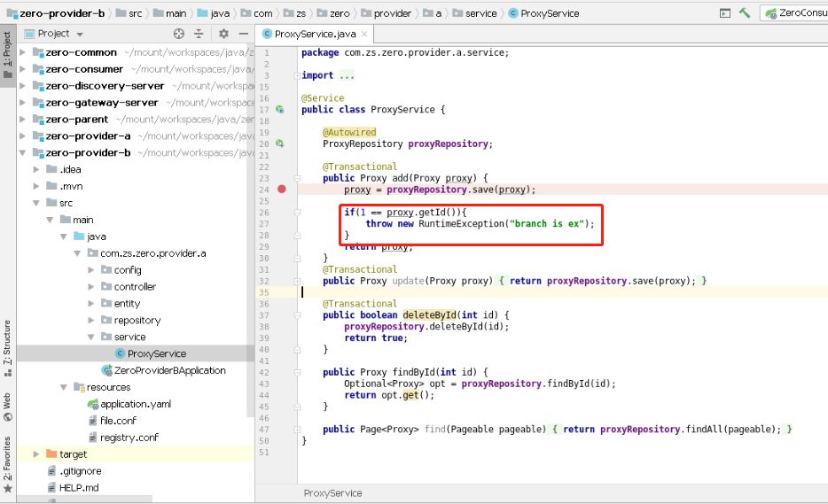Image resolution: width=828 pixels, height=504 pixels.
Task: Select application.yaml in the project tree
Action: (x=135, y=404)
